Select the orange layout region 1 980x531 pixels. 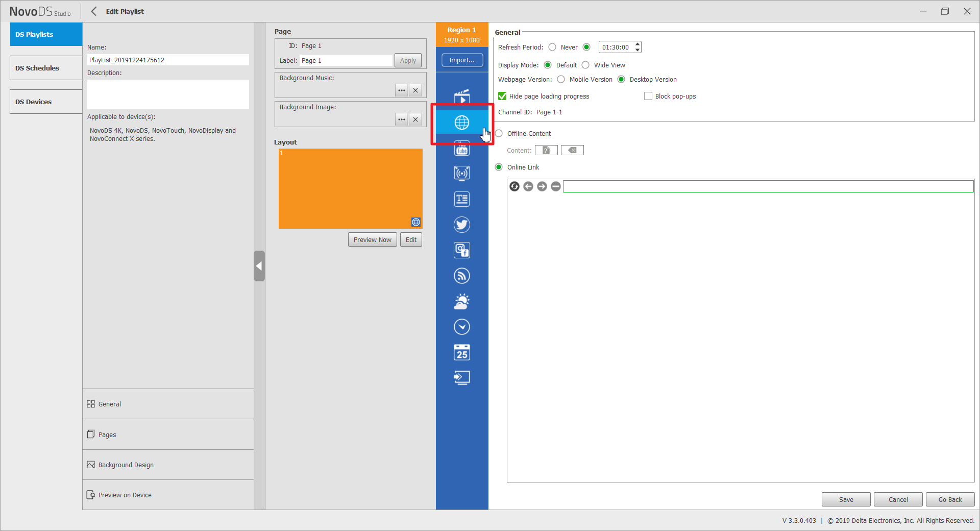pos(350,188)
